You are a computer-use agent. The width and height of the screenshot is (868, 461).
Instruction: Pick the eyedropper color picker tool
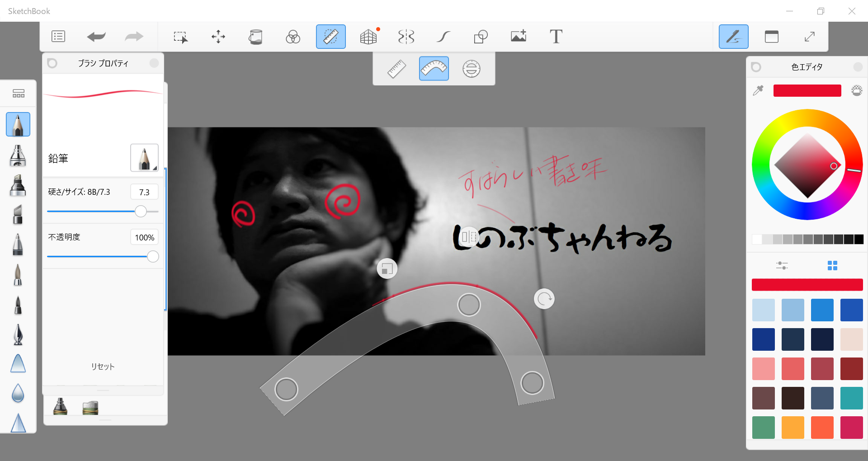758,90
